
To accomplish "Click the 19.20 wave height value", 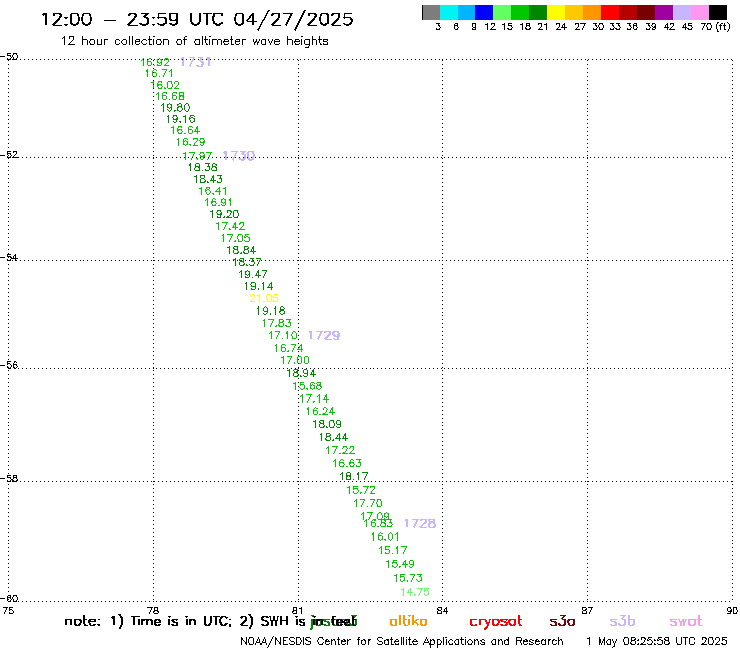I will (x=225, y=214).
